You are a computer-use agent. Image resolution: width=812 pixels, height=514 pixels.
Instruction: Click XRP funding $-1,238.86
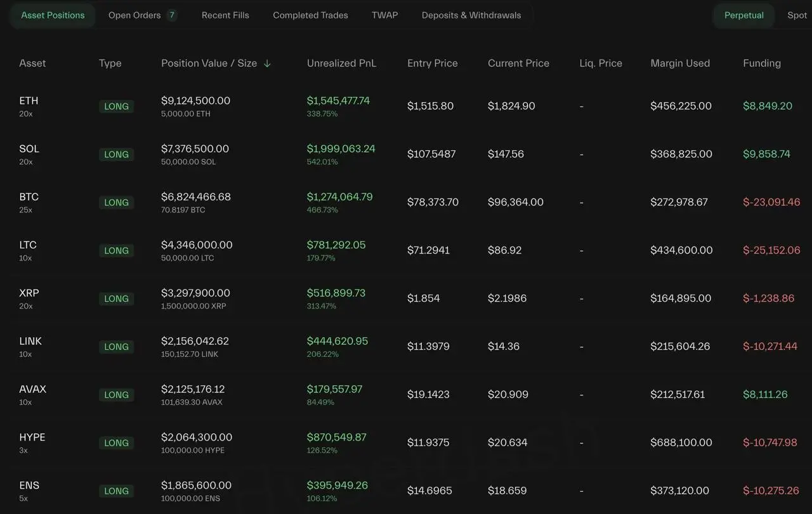click(768, 299)
